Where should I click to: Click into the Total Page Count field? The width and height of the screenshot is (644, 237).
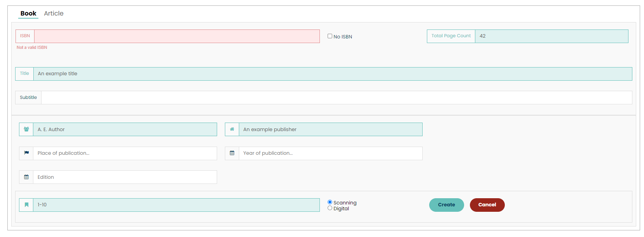coord(551,36)
